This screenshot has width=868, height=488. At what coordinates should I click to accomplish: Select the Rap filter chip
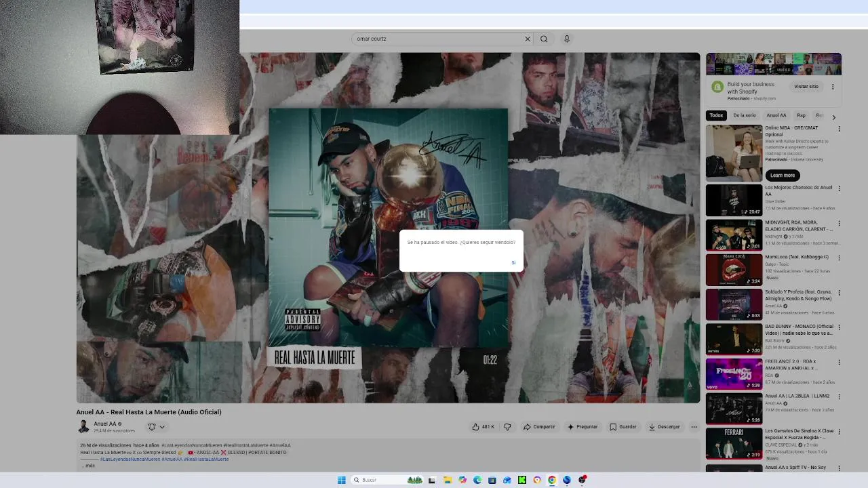(x=802, y=115)
